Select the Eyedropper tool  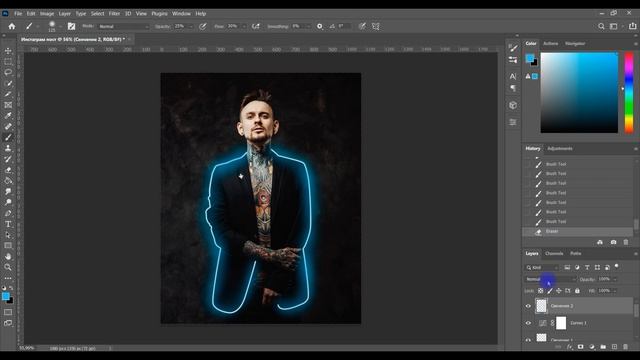8,116
